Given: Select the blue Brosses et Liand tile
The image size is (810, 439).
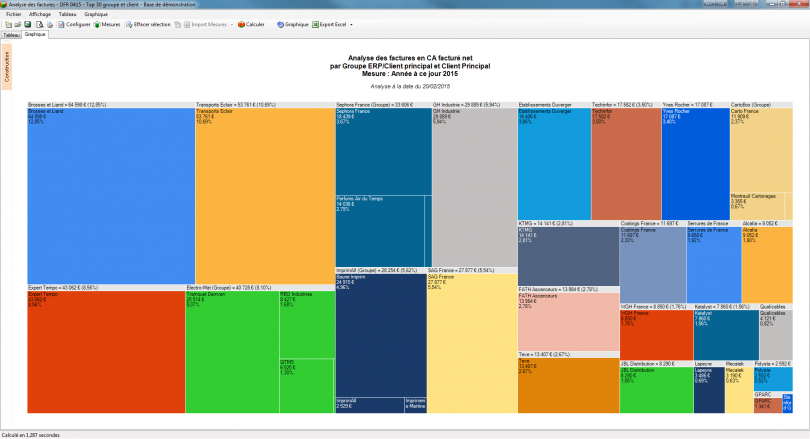Looking at the screenshot, I should click(111, 196).
